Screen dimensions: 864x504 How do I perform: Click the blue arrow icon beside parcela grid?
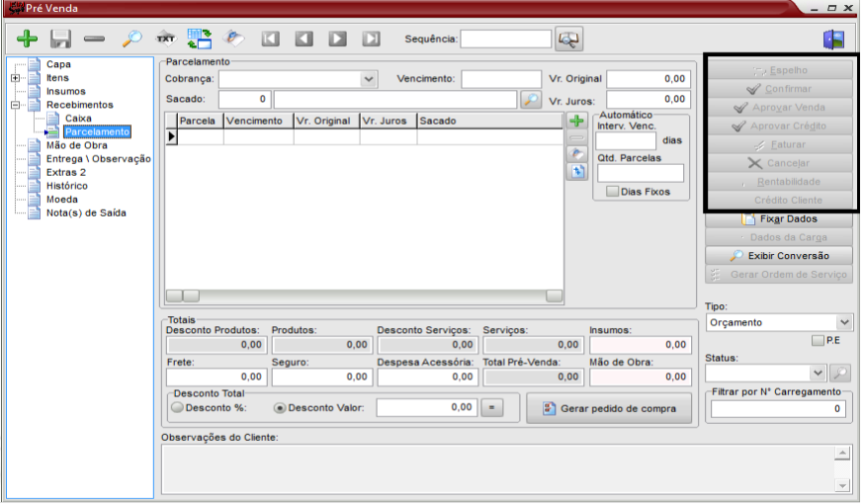click(x=577, y=172)
